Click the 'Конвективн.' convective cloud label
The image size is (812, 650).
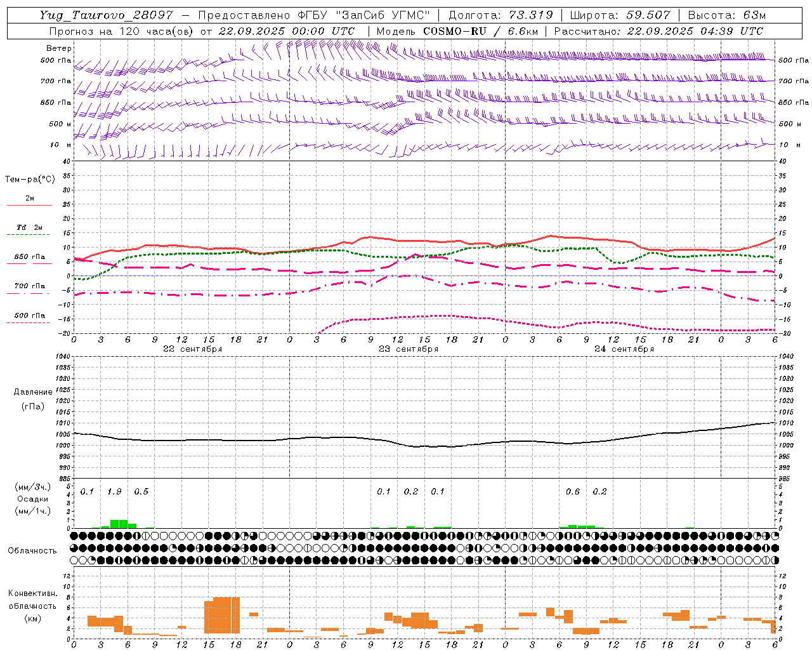(33, 594)
